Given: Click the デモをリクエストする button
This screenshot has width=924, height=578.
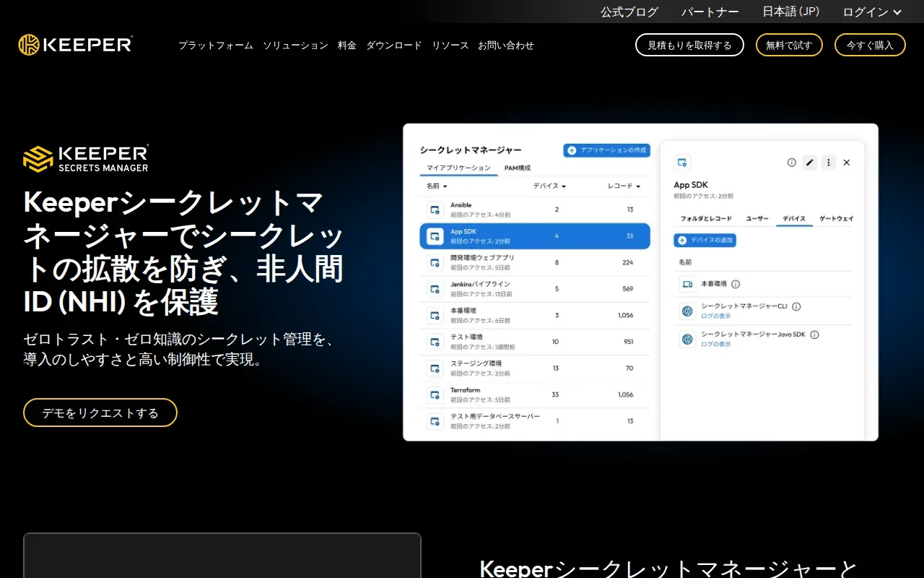Looking at the screenshot, I should point(100,413).
